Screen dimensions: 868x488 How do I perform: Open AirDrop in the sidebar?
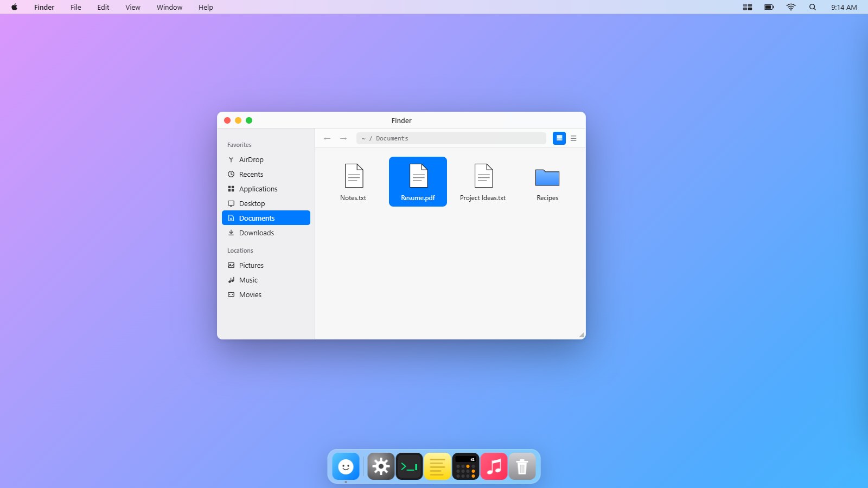point(266,159)
